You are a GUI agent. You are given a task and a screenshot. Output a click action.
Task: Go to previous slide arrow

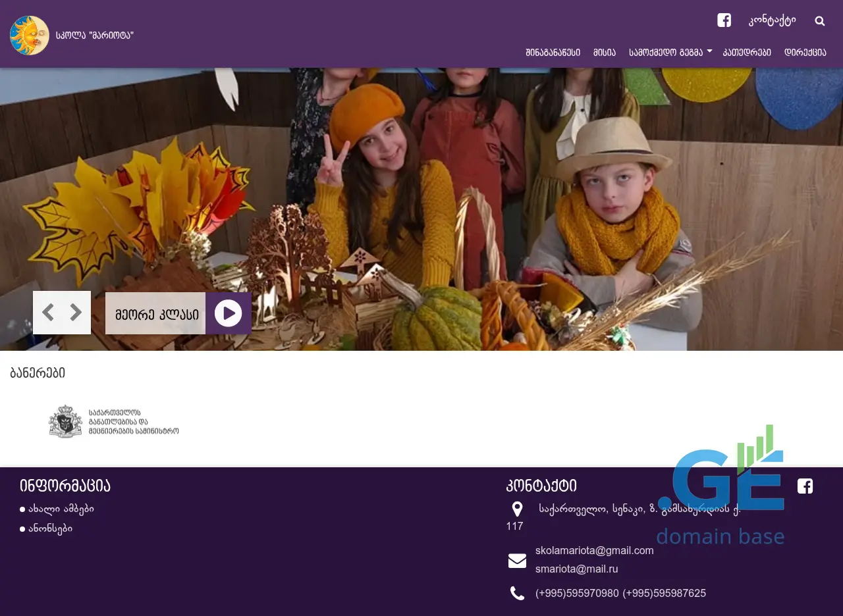point(47,313)
